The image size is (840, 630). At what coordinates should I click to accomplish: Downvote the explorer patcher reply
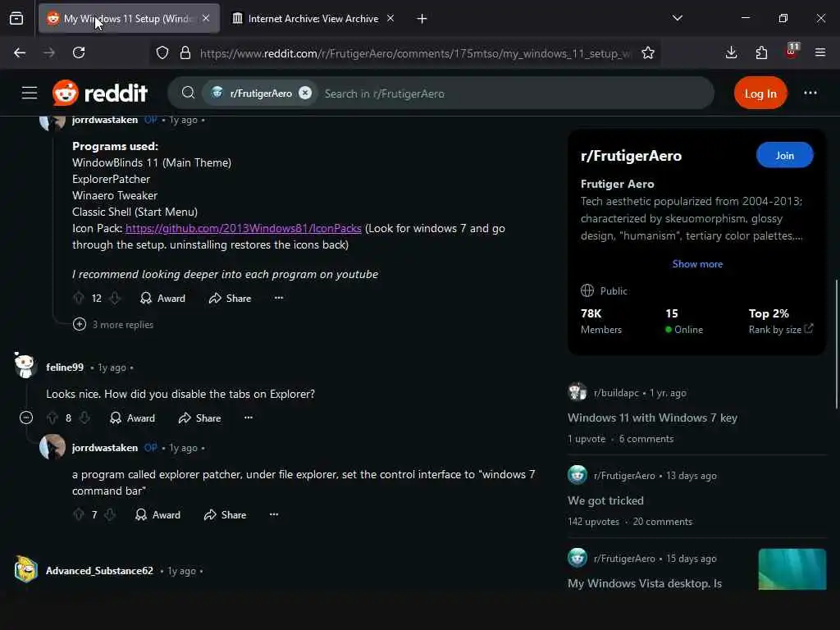click(110, 515)
